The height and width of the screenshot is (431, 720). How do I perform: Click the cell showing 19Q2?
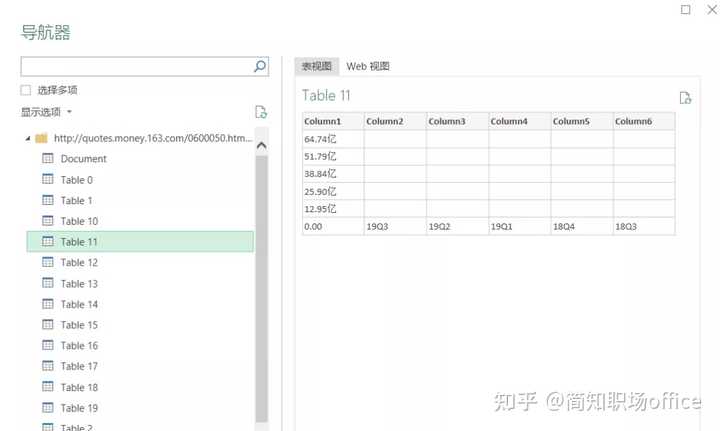pyautogui.click(x=457, y=226)
